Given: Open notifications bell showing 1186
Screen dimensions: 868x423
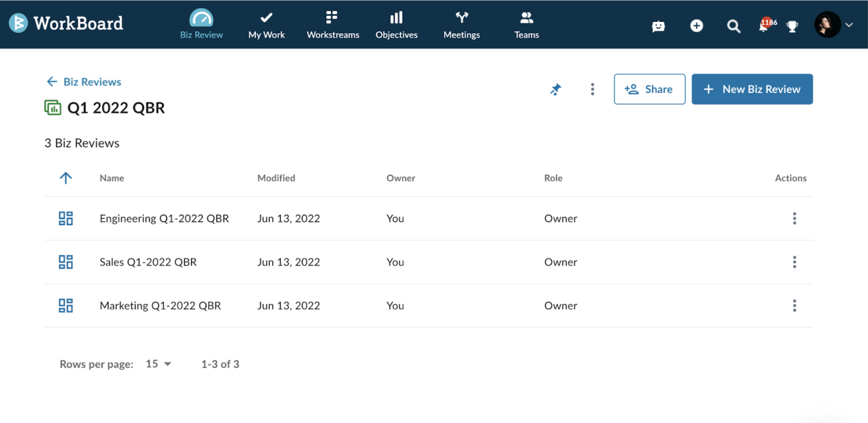Looking at the screenshot, I should [x=767, y=25].
